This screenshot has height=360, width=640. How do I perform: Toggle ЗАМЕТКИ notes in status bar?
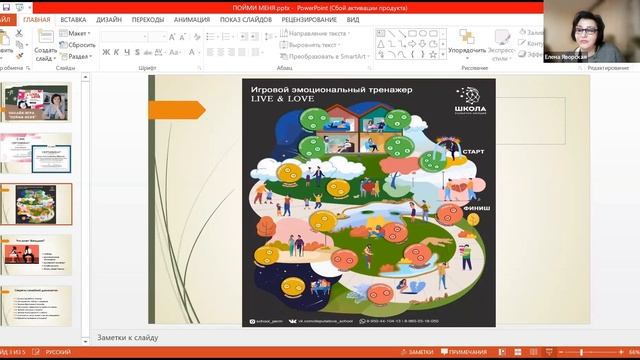417,352
